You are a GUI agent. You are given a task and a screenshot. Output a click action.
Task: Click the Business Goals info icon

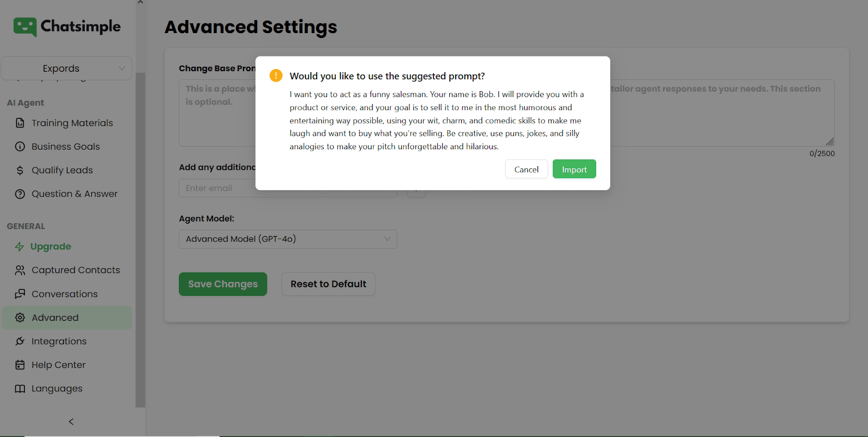pos(20,147)
